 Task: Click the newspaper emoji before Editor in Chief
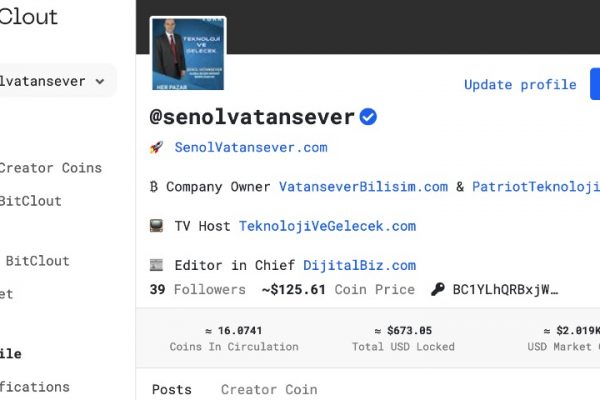click(156, 265)
